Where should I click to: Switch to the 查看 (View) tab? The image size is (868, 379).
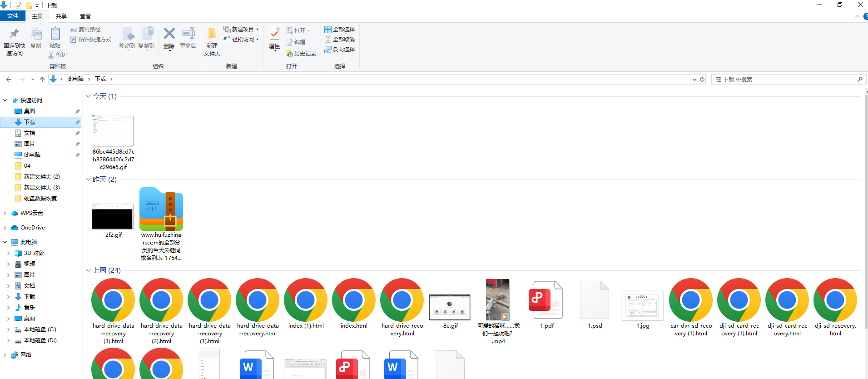click(x=85, y=16)
